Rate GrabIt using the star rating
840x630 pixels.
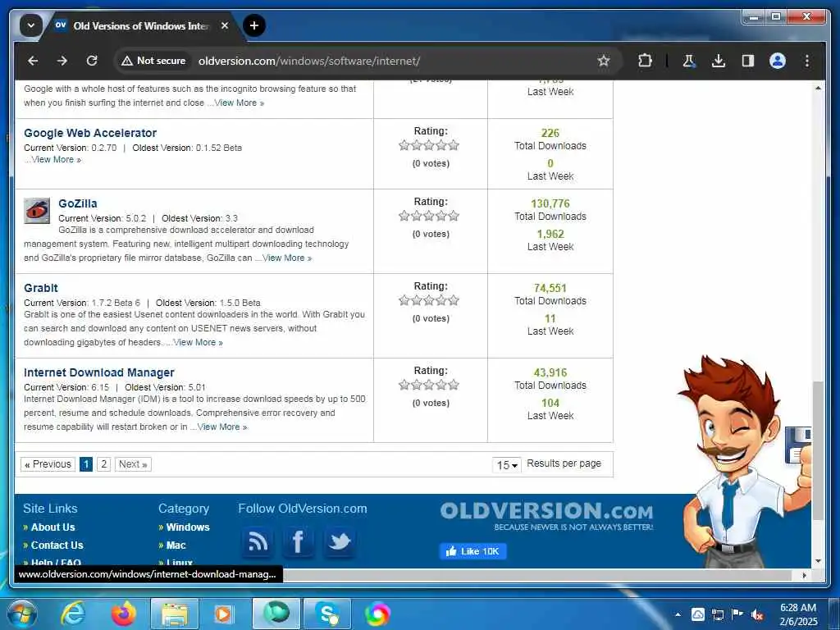coord(429,300)
